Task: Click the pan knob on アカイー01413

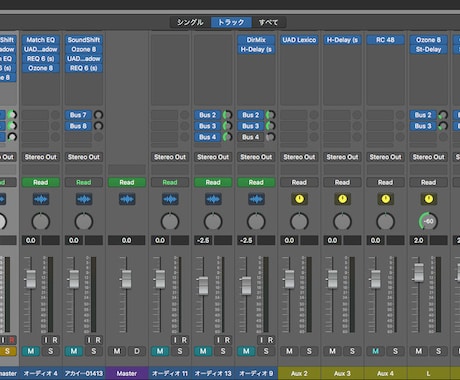Action: [x=84, y=222]
